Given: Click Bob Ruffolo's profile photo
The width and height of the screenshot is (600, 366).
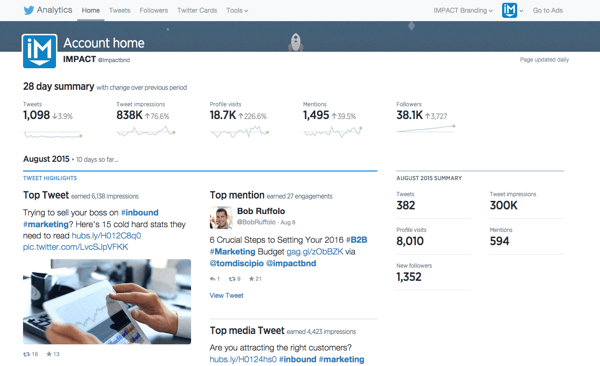Looking at the screenshot, I should pyautogui.click(x=221, y=218).
